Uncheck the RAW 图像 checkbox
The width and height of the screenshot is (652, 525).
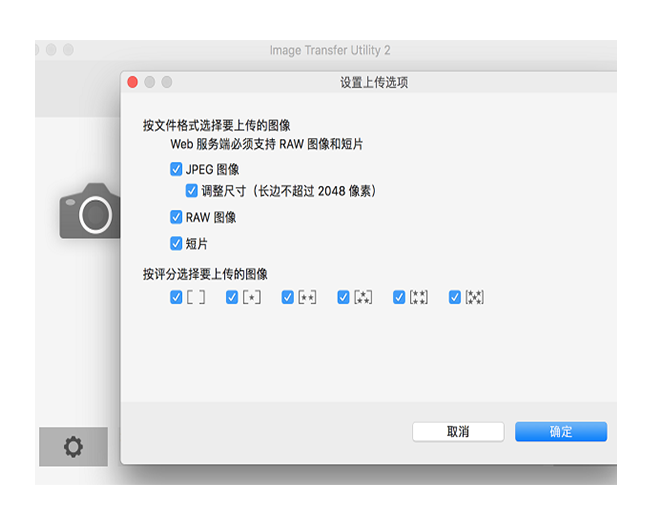[176, 217]
